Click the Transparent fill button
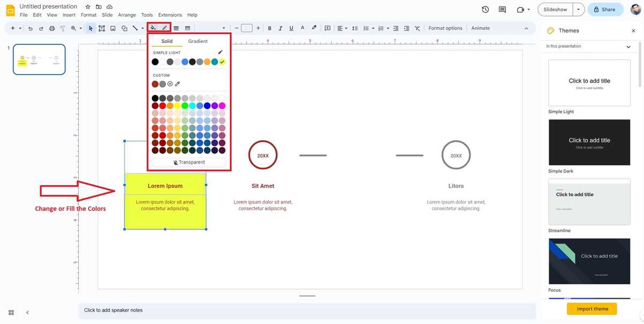 [x=189, y=162]
